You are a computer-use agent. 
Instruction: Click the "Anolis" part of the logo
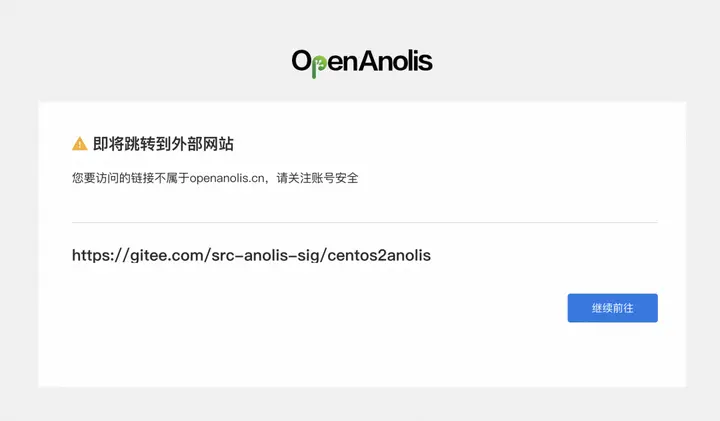pyautogui.click(x=396, y=61)
